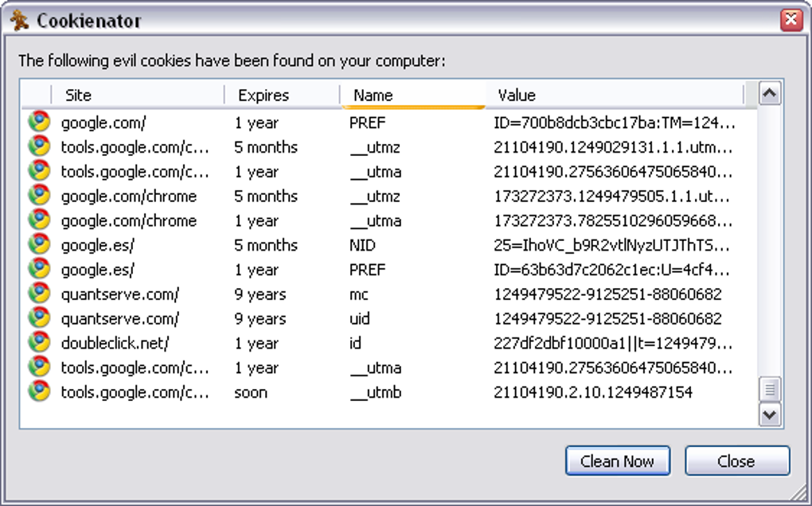Click the Cookienator gingerbread title bar icon

(x=20, y=21)
